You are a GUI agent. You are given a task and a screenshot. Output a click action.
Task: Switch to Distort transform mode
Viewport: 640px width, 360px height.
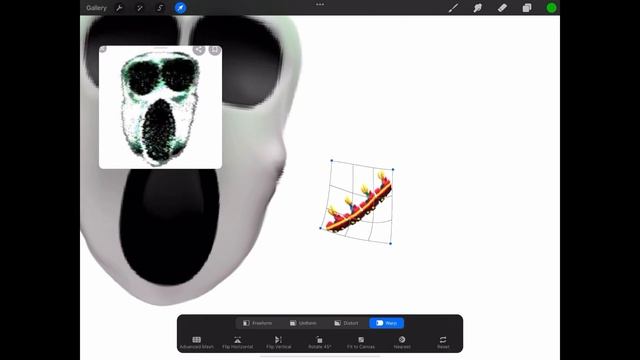coord(346,323)
